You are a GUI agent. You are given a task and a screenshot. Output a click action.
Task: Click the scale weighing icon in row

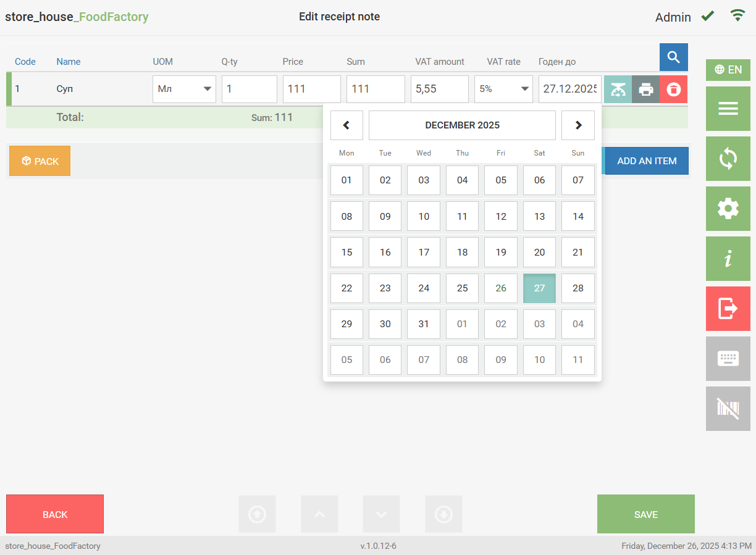[618, 90]
